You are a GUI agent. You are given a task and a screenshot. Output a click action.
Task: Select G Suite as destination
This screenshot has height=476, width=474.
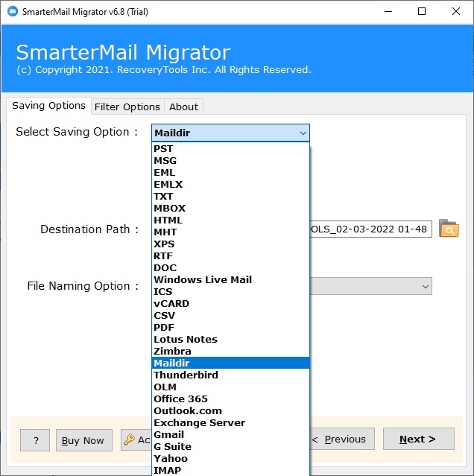(230, 446)
